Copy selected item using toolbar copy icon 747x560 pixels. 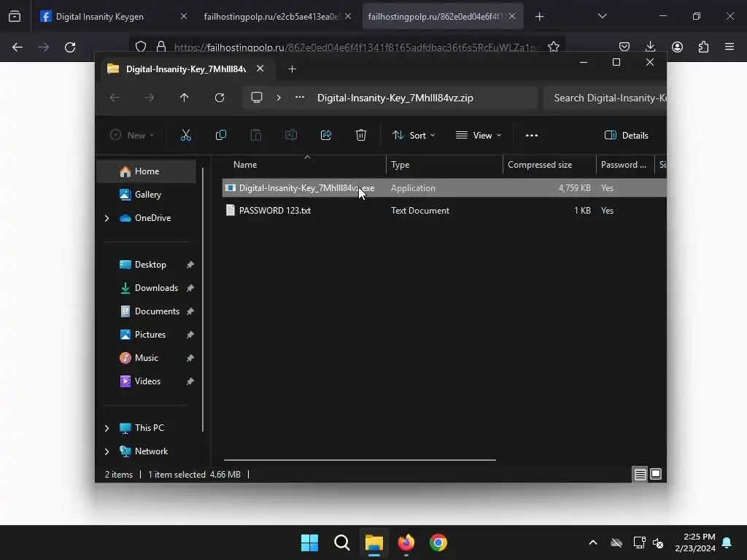220,135
